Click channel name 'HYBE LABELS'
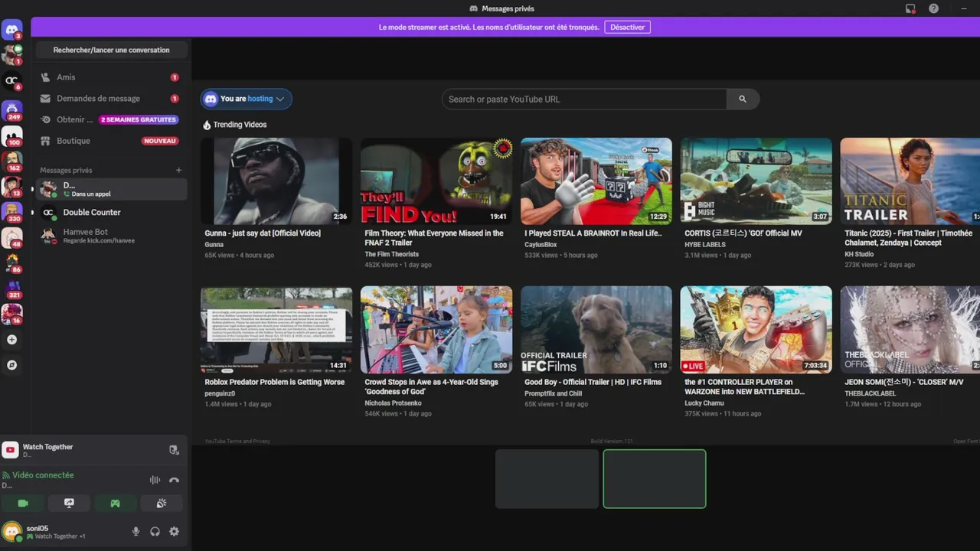The image size is (980, 551). click(705, 245)
